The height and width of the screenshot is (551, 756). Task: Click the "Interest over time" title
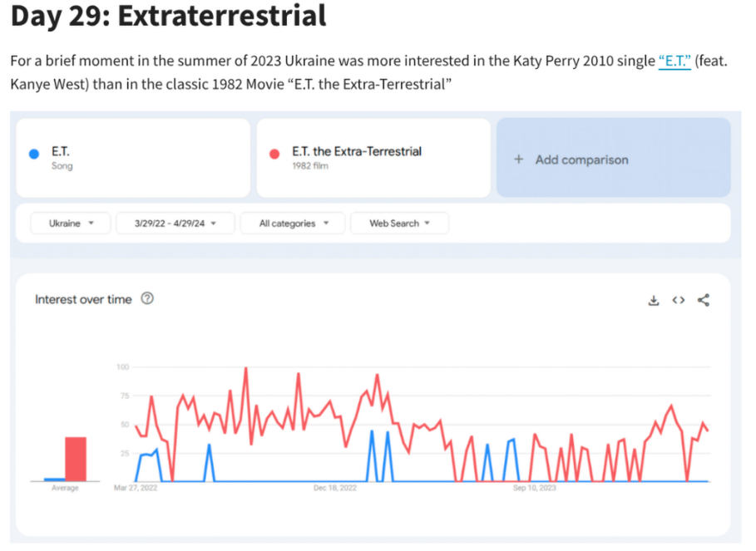(83, 299)
